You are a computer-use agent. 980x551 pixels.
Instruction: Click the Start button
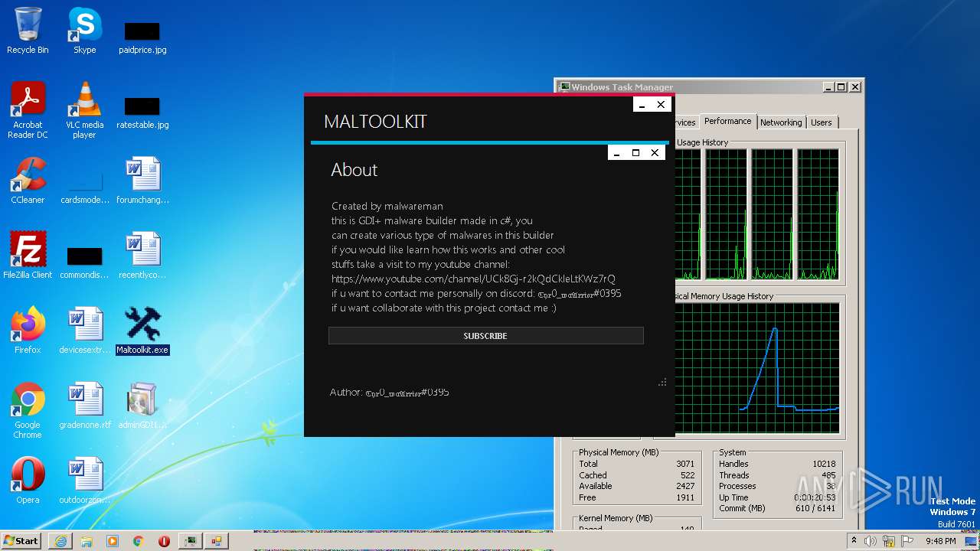pyautogui.click(x=21, y=541)
